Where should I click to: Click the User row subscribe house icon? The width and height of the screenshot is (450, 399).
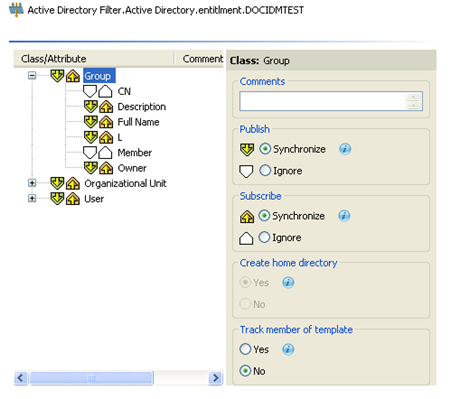pos(73,199)
